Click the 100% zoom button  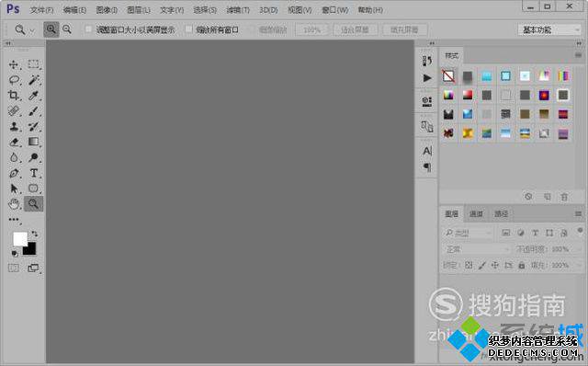point(311,29)
